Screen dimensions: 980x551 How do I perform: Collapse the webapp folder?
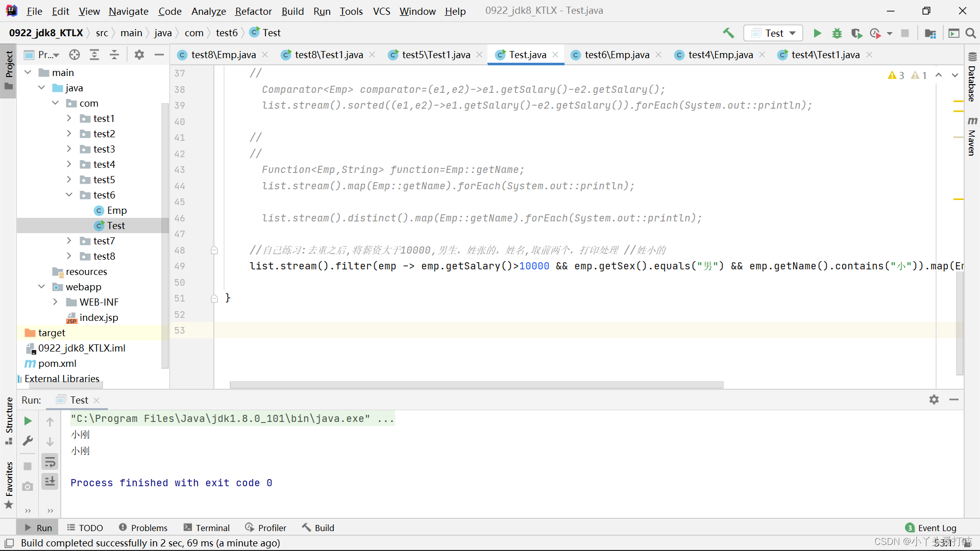[42, 287]
